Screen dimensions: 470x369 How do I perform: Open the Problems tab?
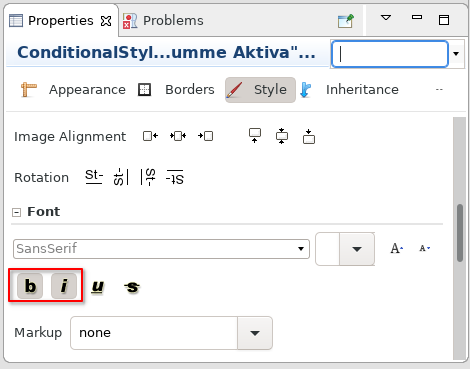coord(163,21)
